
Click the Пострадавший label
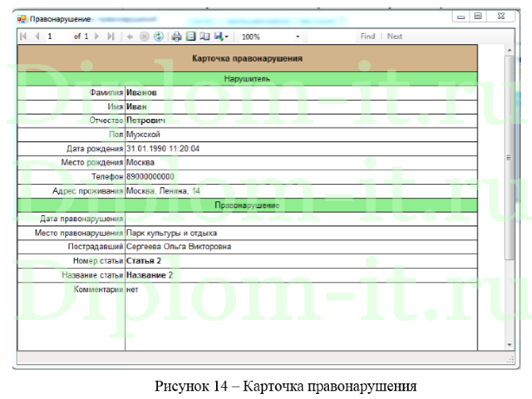coord(95,246)
